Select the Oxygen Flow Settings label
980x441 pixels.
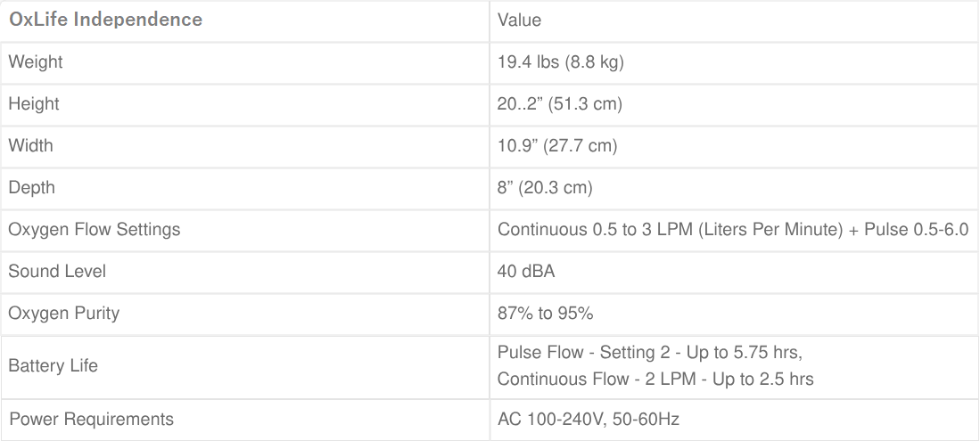[95, 229]
